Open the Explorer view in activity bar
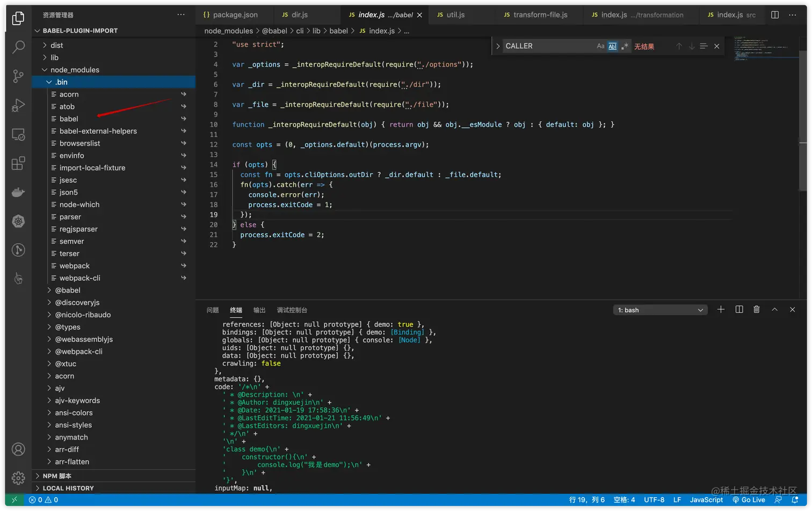The image size is (812, 511). click(x=18, y=18)
